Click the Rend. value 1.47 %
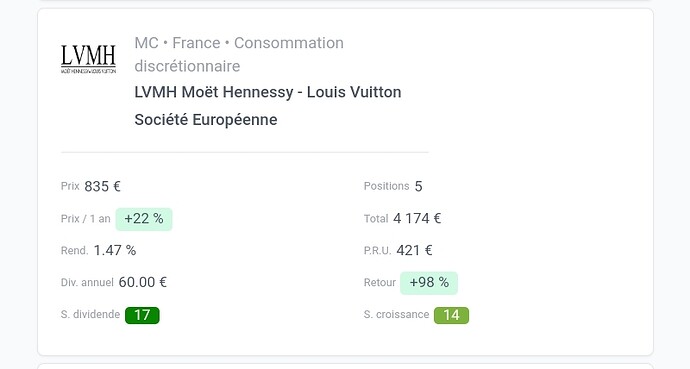 coord(115,251)
